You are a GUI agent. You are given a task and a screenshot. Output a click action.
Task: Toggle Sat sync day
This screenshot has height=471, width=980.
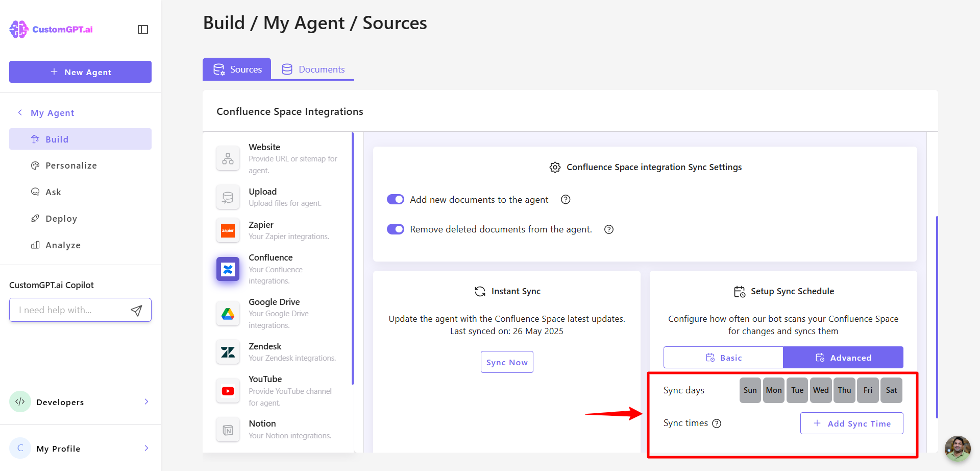pos(891,390)
